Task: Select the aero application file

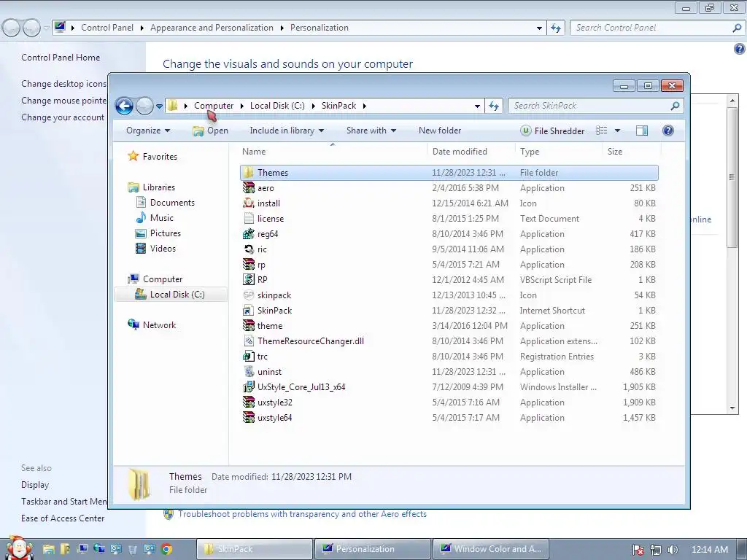Action: pyautogui.click(x=449, y=188)
